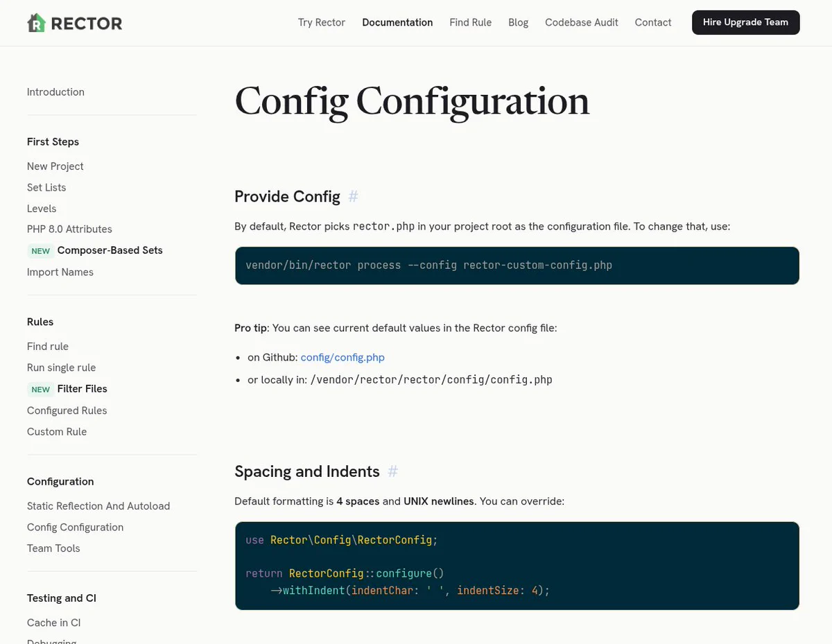Open the Documentation nav item
This screenshot has width=832, height=644.
click(x=397, y=22)
